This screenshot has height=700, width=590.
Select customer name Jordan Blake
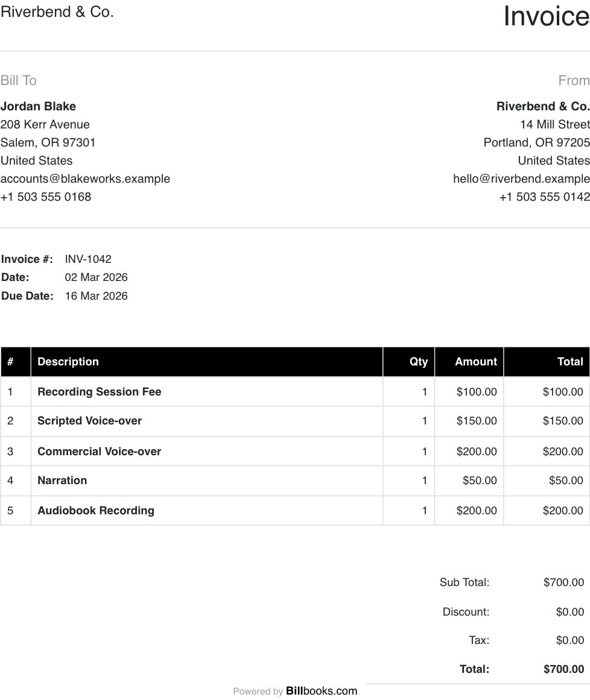(38, 106)
